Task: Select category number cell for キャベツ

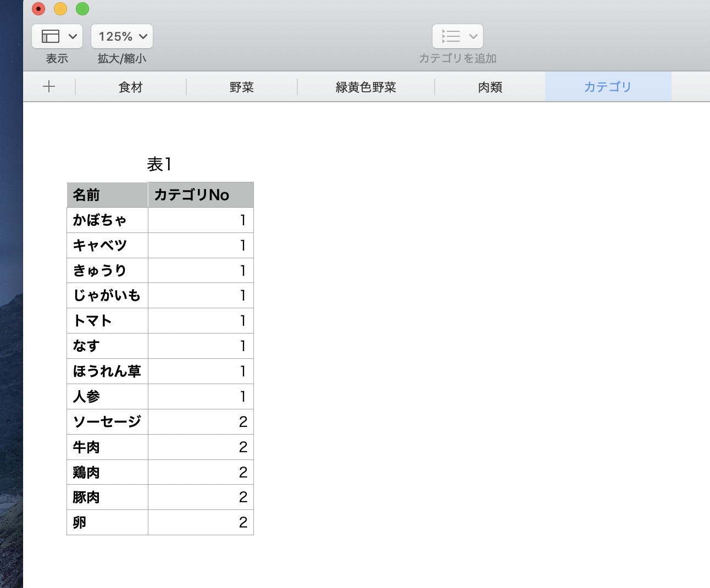Action: coord(201,246)
